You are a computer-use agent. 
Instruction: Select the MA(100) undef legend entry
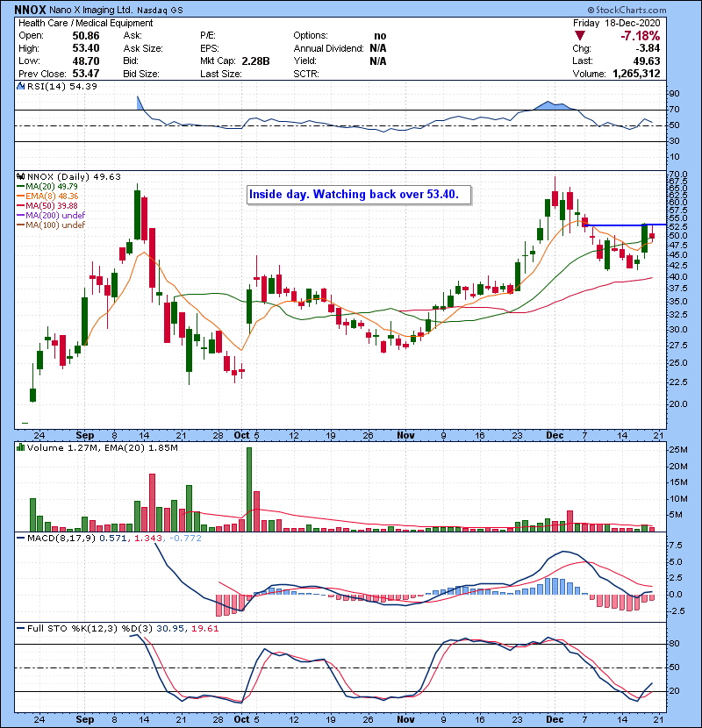point(55,225)
